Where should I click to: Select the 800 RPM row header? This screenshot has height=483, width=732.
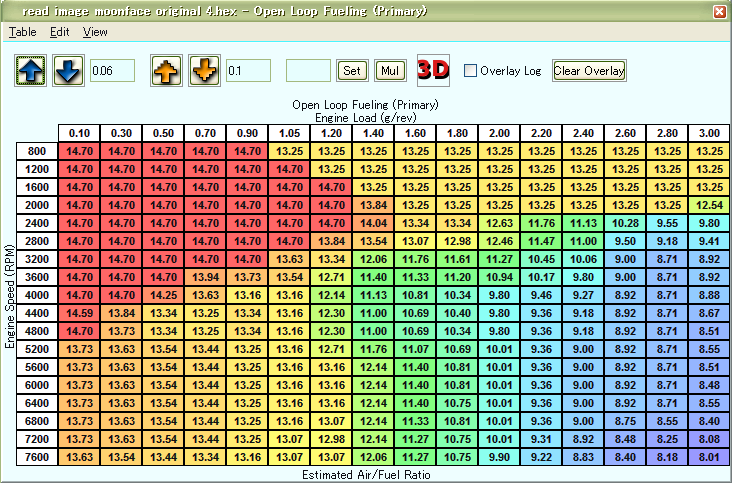point(37,151)
